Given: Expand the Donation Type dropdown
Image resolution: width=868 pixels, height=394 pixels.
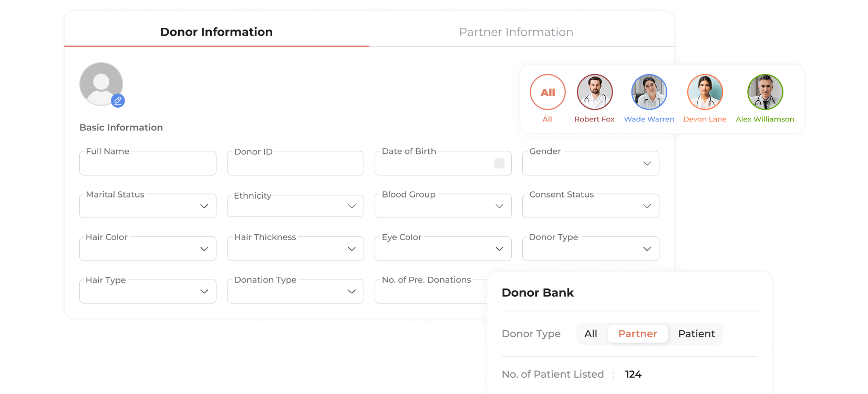Looking at the screenshot, I should tap(295, 292).
